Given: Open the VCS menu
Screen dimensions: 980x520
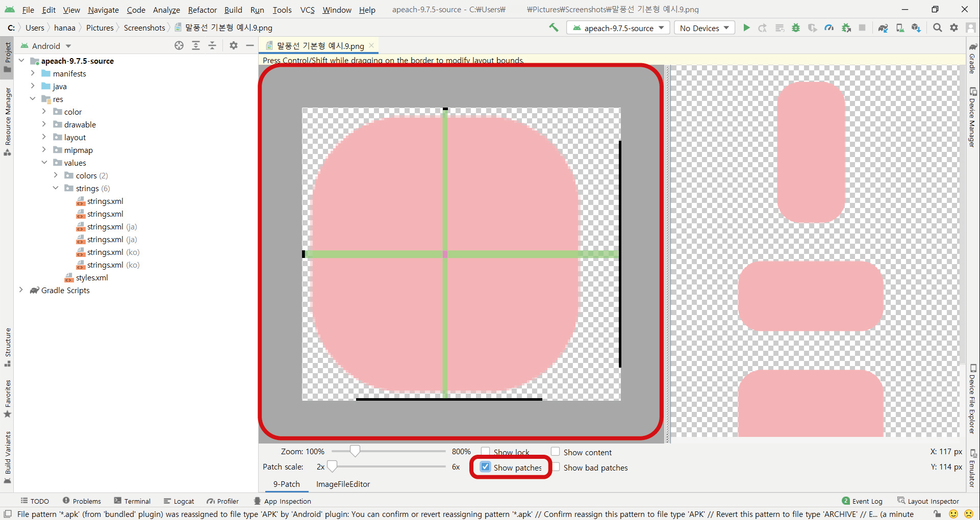Looking at the screenshot, I should (307, 10).
